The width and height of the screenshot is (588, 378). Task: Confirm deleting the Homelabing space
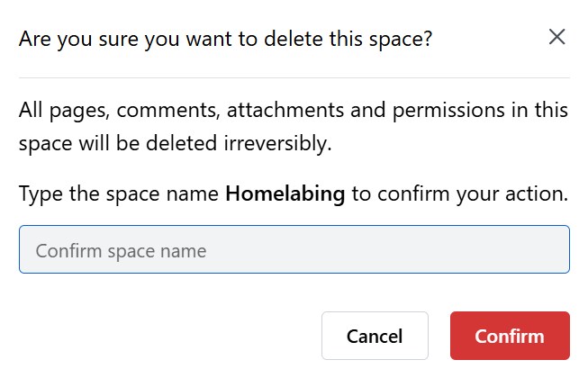510,336
